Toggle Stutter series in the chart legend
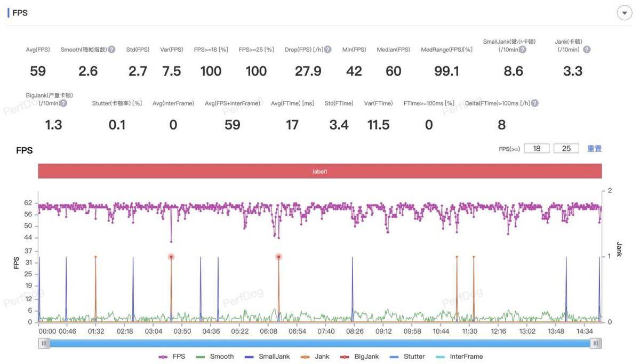640x364 pixels. (407, 357)
